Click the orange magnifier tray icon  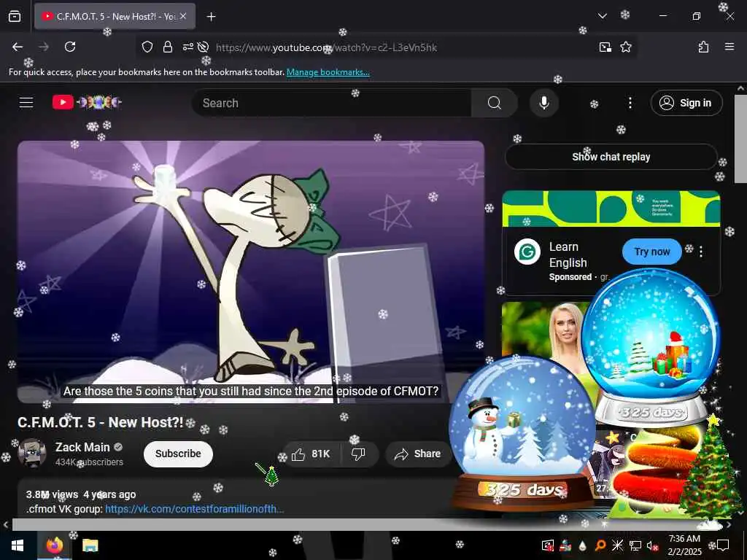(x=600, y=545)
